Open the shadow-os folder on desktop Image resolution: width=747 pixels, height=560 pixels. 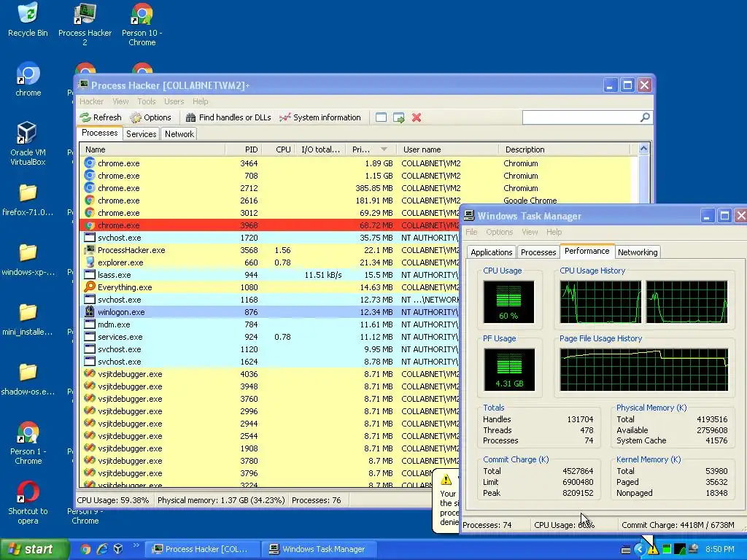pyautogui.click(x=28, y=379)
